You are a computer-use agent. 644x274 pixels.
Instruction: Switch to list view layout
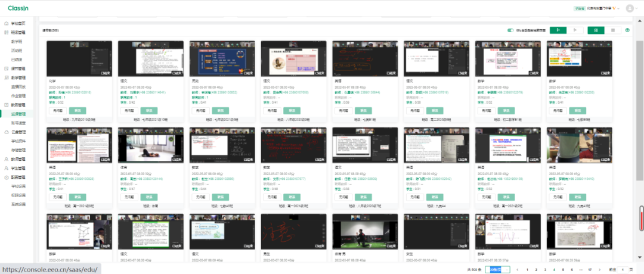click(x=612, y=30)
